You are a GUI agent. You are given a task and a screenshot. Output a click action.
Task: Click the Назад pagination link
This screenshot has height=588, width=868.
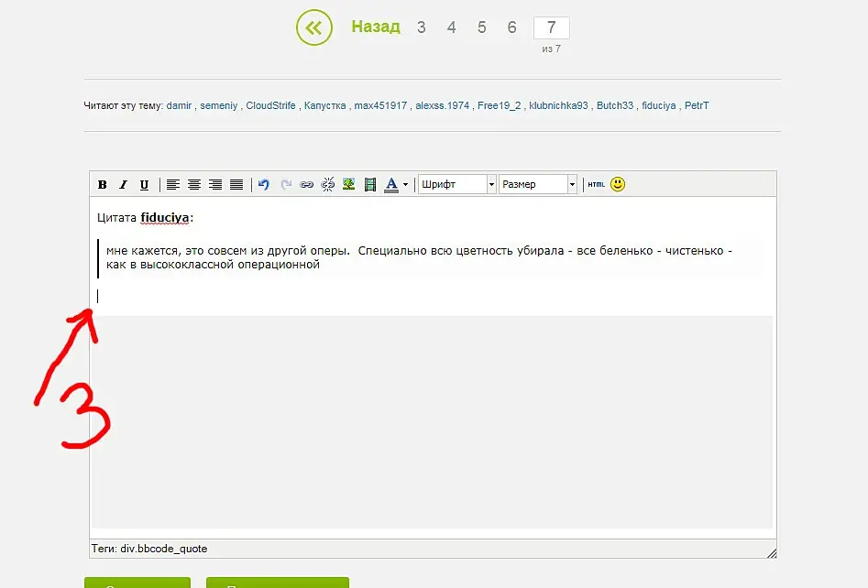(x=375, y=27)
